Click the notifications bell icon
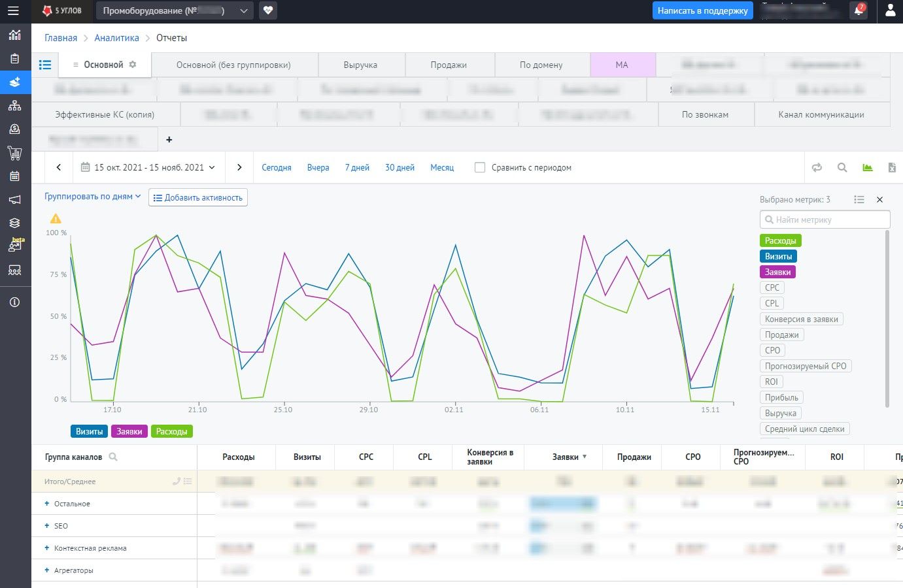This screenshot has width=903, height=588. 858,10
